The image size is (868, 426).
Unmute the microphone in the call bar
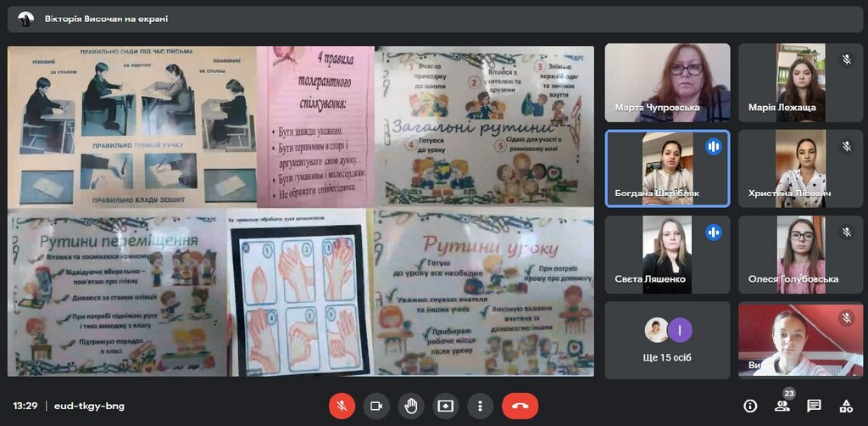[342, 406]
